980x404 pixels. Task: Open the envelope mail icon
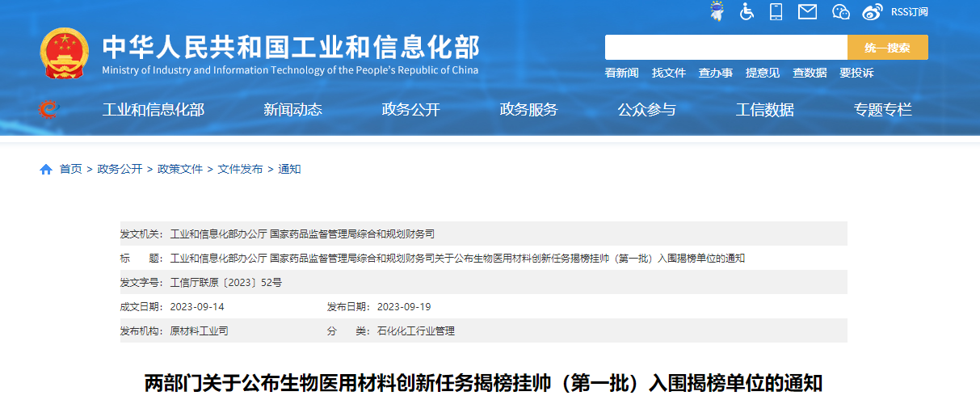(807, 11)
